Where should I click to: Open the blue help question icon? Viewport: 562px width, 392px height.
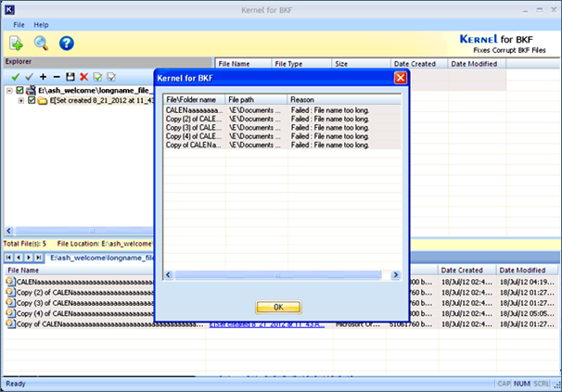[66, 44]
